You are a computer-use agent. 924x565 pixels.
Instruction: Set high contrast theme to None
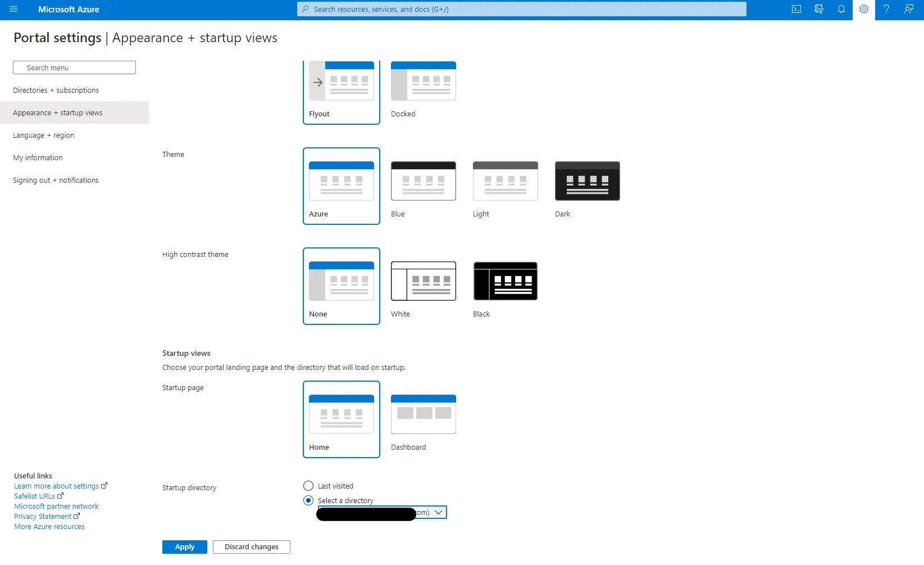coord(342,286)
